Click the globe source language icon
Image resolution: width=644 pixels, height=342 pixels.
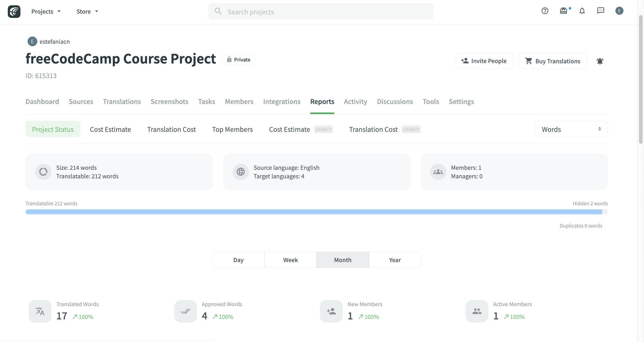(241, 172)
